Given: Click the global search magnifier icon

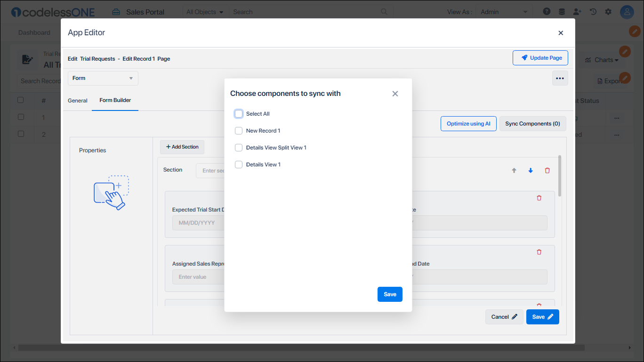Looking at the screenshot, I should tap(385, 12).
